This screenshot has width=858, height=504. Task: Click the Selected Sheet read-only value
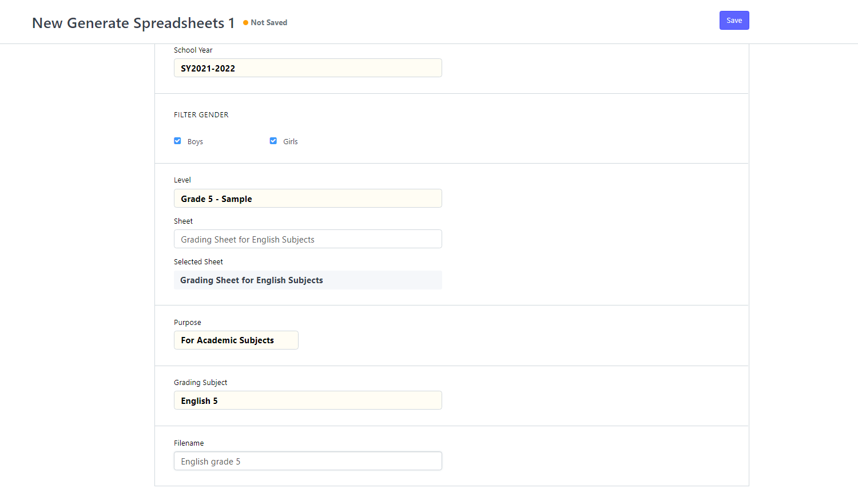click(308, 280)
